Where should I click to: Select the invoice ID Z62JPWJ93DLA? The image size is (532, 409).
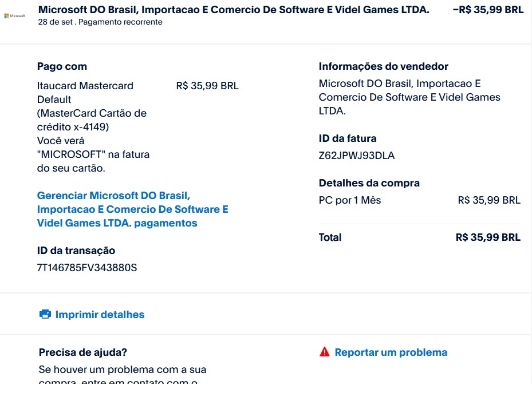(x=357, y=156)
